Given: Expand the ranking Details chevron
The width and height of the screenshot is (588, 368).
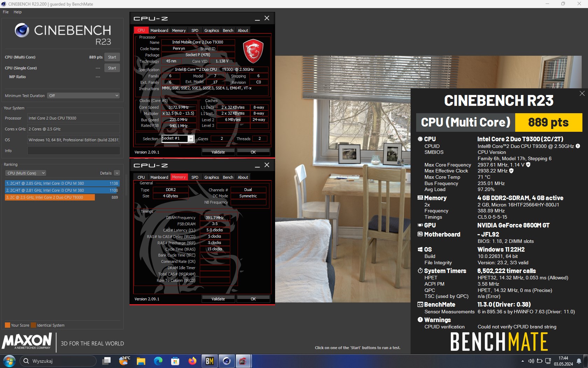Looking at the screenshot, I should point(117,173).
